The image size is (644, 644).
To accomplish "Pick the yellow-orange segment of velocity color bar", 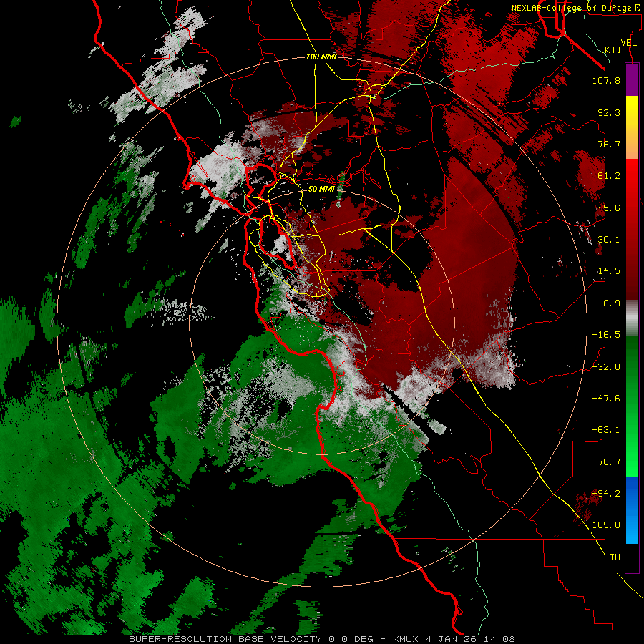I will pyautogui.click(x=632, y=128).
